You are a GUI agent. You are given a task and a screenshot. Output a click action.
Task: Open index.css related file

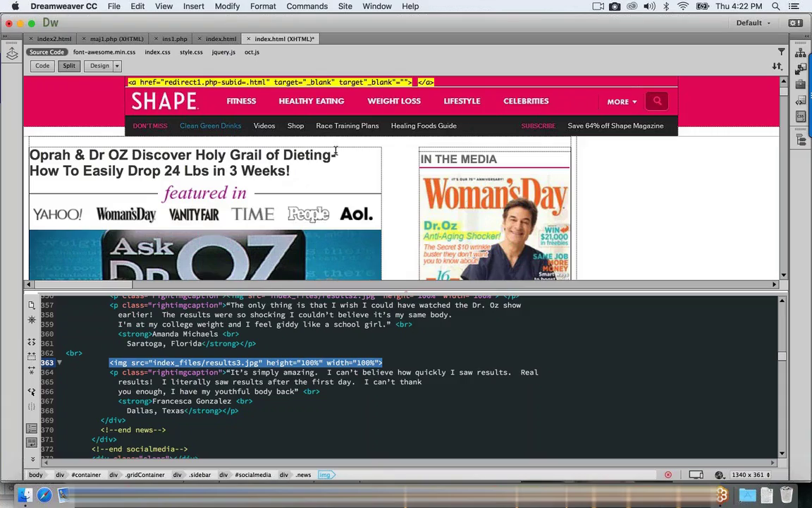click(157, 52)
